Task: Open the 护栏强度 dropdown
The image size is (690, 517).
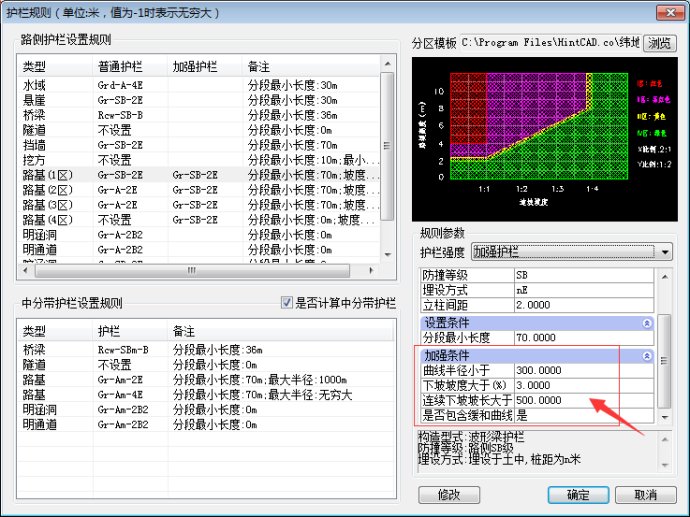Action: click(x=666, y=252)
